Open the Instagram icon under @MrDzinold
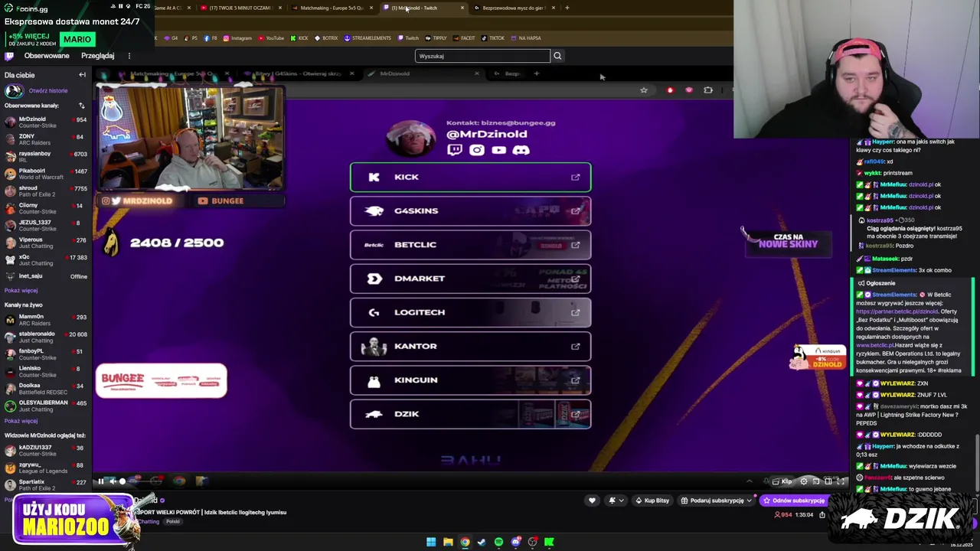 [x=477, y=150]
